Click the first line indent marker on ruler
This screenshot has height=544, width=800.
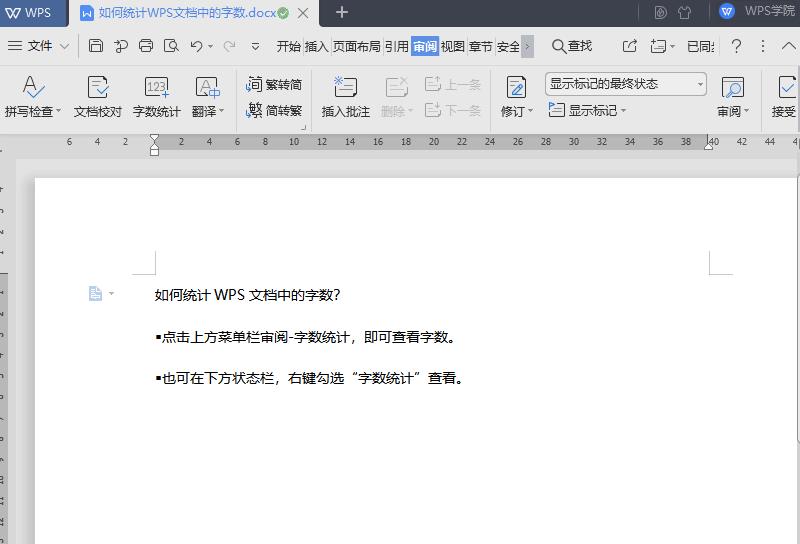pyautogui.click(x=154, y=137)
